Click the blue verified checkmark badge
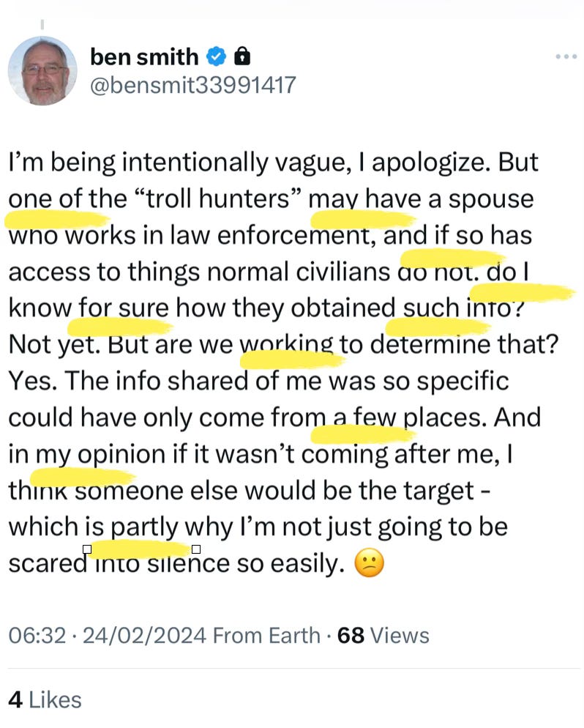 (216, 57)
